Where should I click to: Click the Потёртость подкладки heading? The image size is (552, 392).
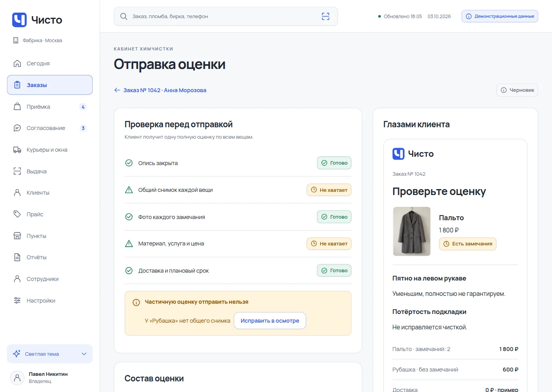pyautogui.click(x=429, y=312)
